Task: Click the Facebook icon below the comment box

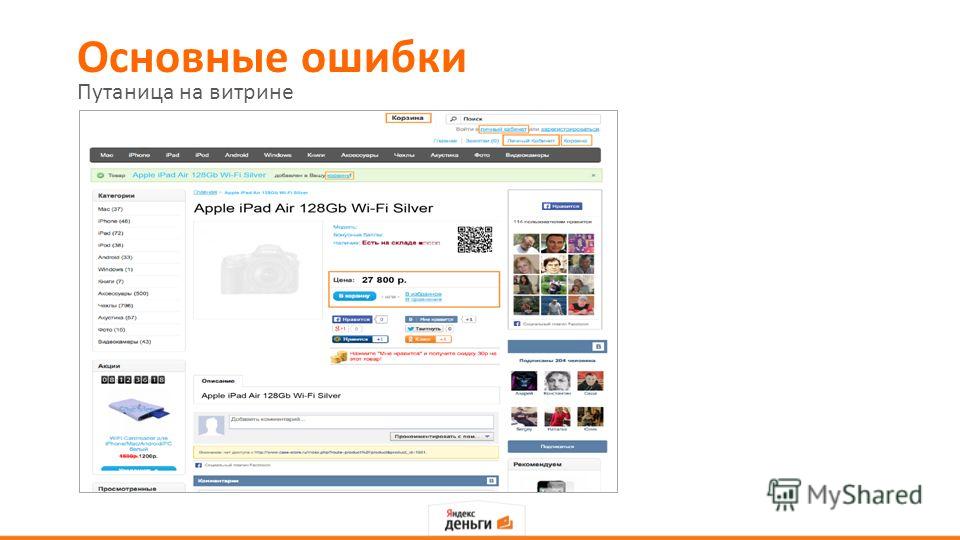Action: (x=198, y=465)
